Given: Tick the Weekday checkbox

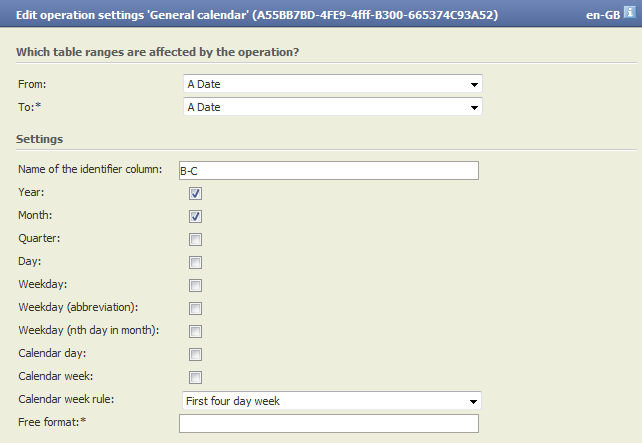Looking at the screenshot, I should 195,285.
